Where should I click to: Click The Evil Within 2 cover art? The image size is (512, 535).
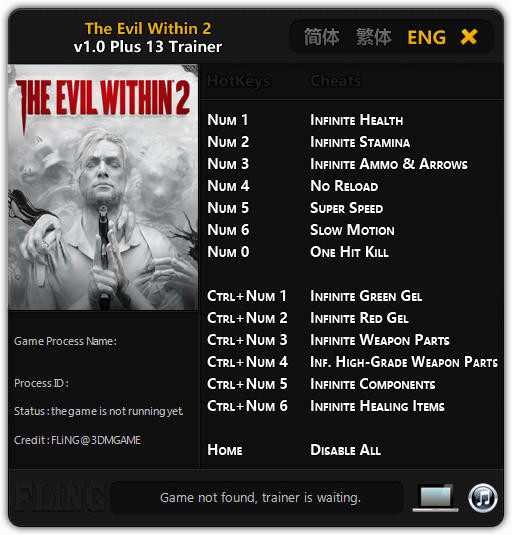click(103, 187)
